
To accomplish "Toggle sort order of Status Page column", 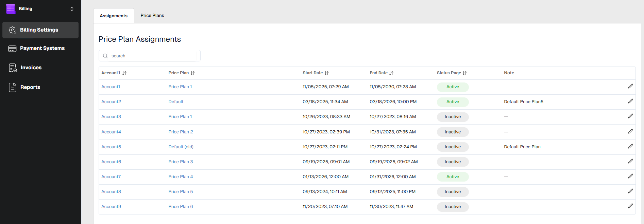I will (464, 73).
